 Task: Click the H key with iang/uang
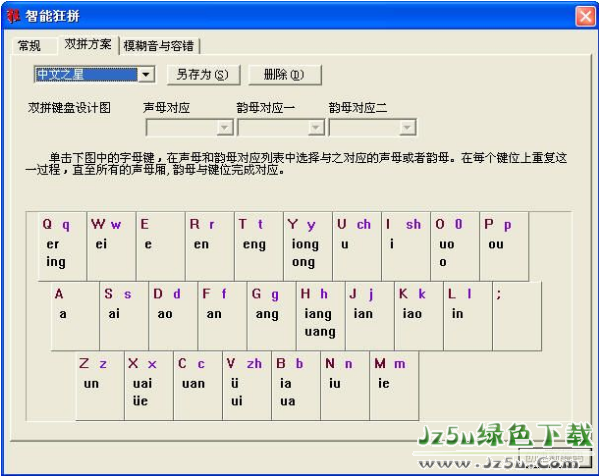[321, 316]
